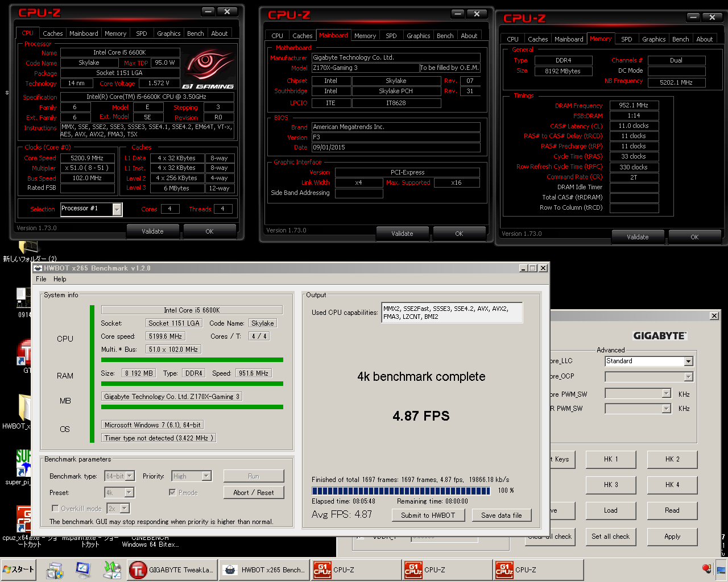
Task: Click the Apply button in GIGABYTE window
Action: click(672, 537)
